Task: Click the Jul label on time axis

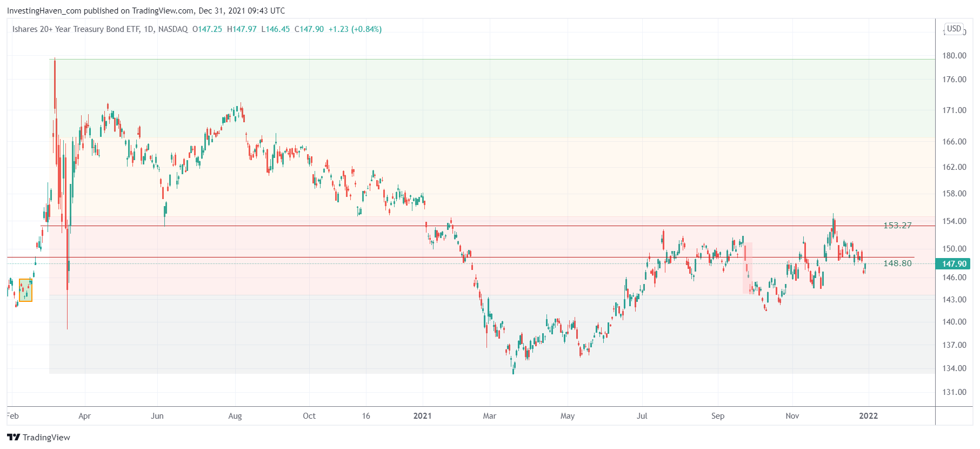Action: [642, 416]
